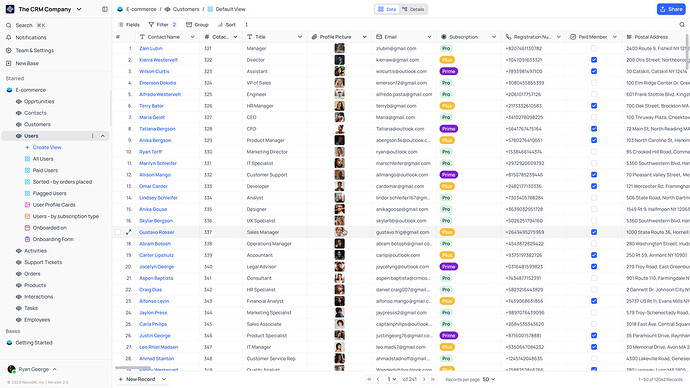The height and width of the screenshot is (388, 690).
Task: Uncheck Paid Member for Kierra Westervelt
Action: 594,60
